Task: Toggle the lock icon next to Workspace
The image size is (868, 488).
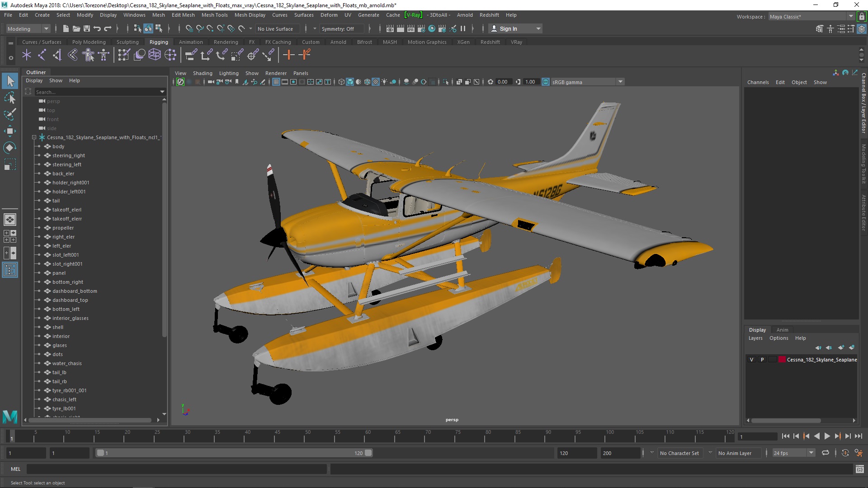Action: [862, 16]
